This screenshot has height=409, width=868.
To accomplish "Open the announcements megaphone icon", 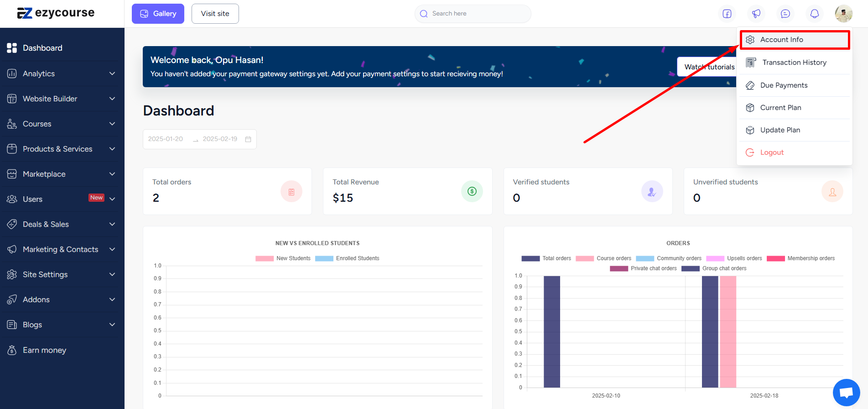I will click(x=756, y=14).
